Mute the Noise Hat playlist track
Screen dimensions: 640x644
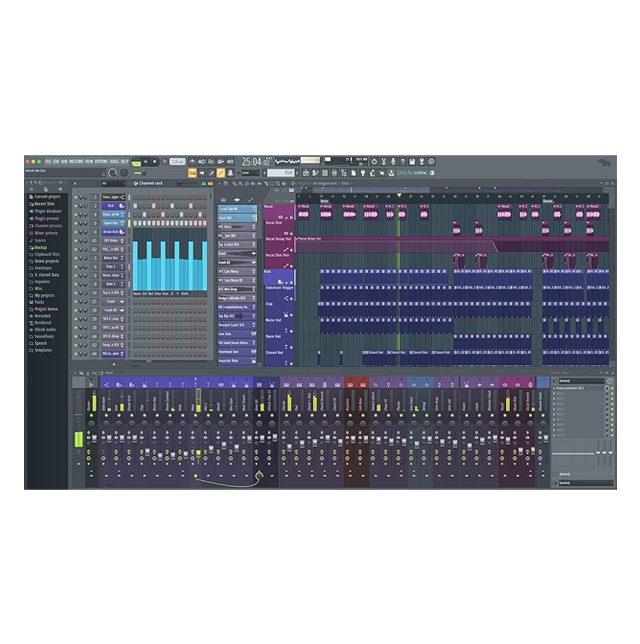point(291,331)
